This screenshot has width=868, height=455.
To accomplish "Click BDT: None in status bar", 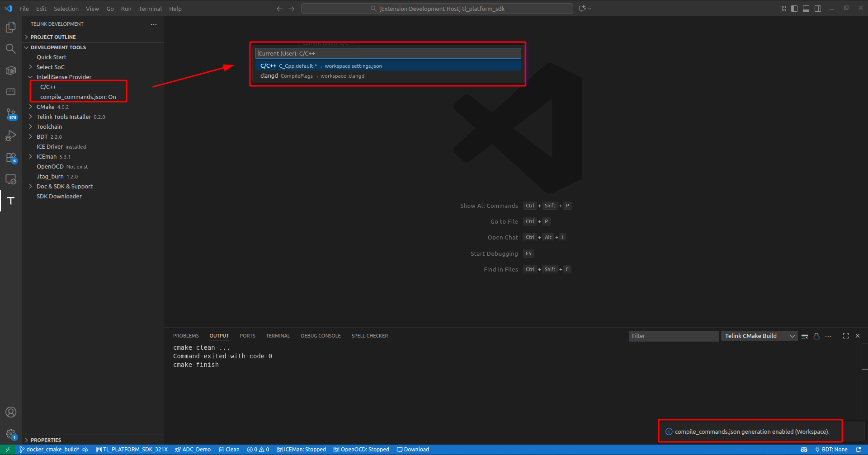I will tap(831, 450).
